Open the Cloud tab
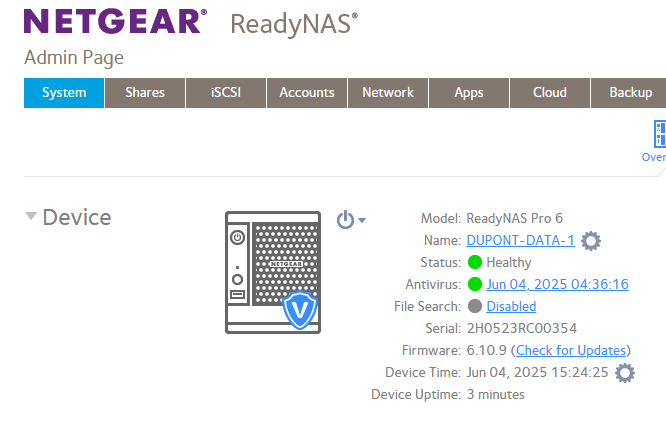666x437 pixels. coord(550,93)
